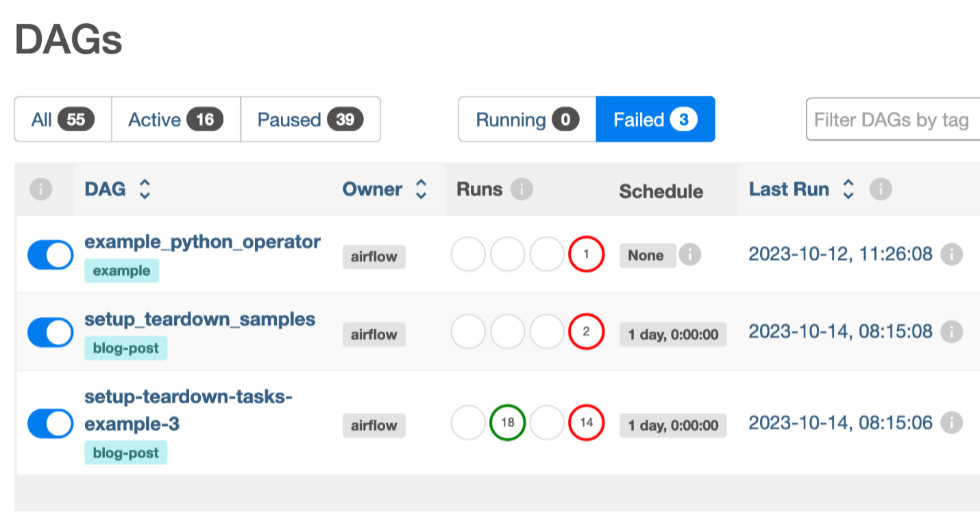Click the Running 0 filter button
The height and width of the screenshot is (513, 980).
[527, 119]
